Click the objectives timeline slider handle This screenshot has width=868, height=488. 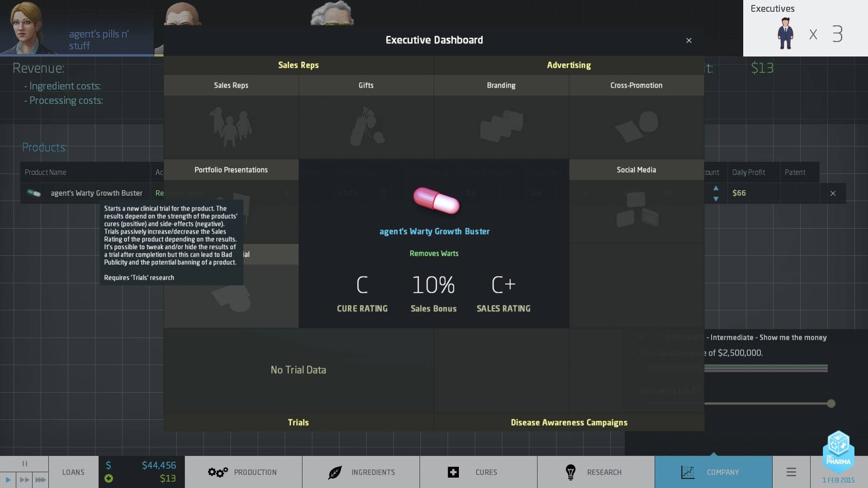[831, 404]
